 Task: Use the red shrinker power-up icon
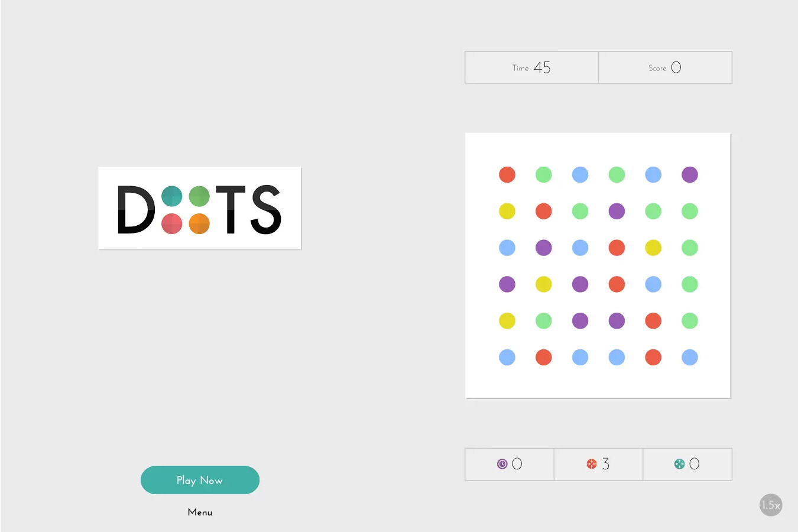[x=592, y=464]
